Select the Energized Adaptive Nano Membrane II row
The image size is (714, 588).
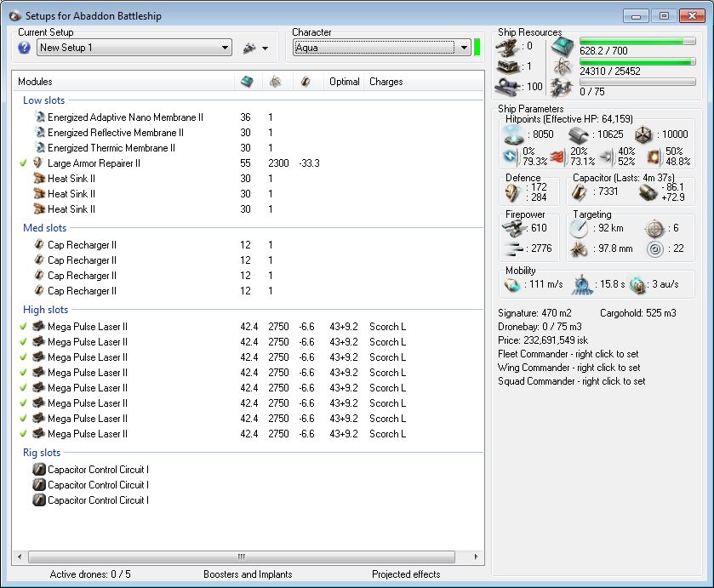pyautogui.click(x=248, y=117)
